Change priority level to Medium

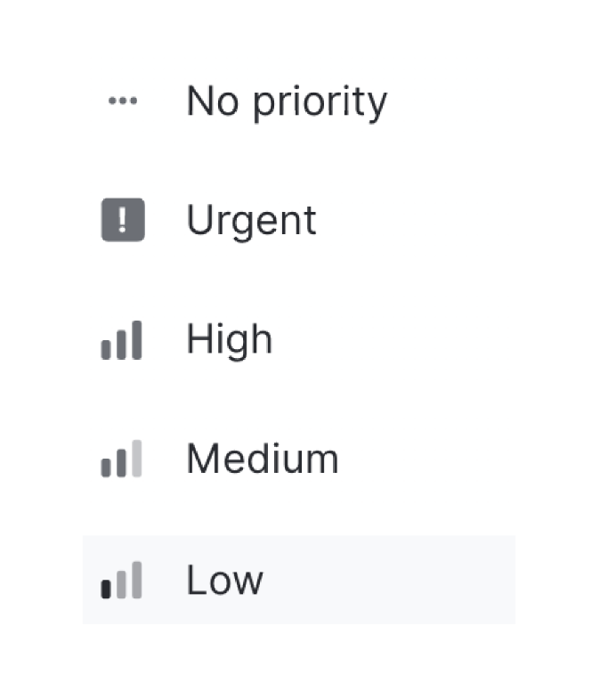tap(263, 459)
